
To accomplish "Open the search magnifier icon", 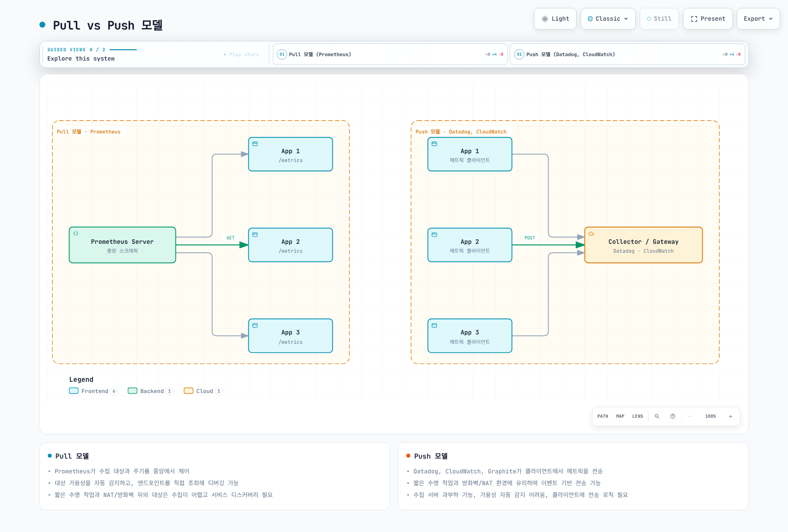I will (657, 416).
